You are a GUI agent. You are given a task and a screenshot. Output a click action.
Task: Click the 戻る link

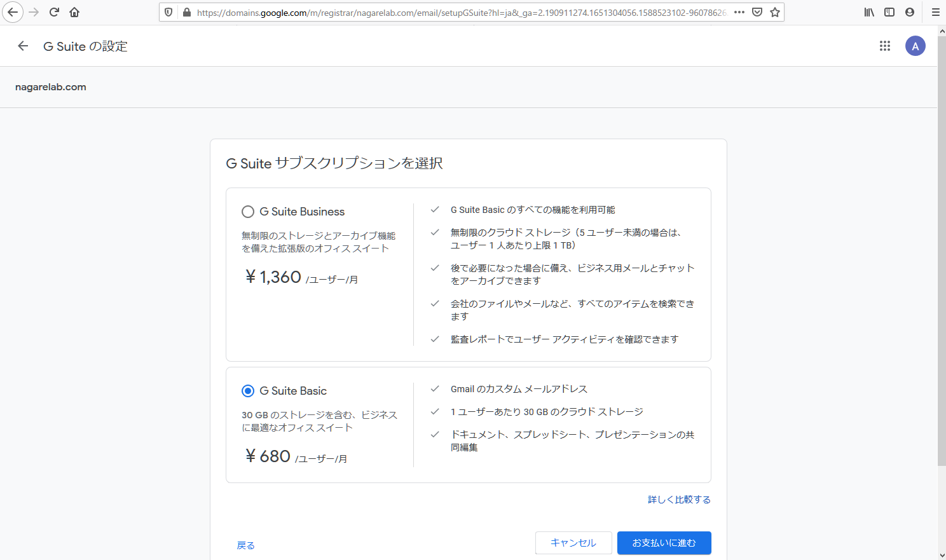pyautogui.click(x=245, y=545)
